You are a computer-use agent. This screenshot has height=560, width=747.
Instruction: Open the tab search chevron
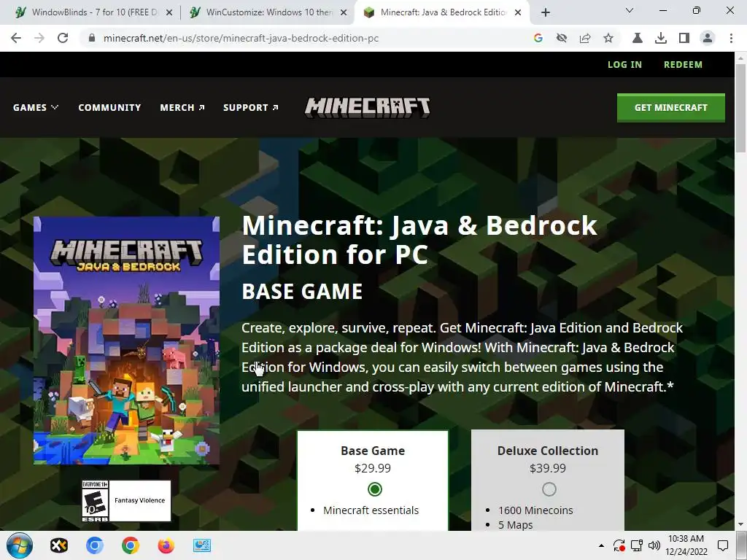(x=630, y=10)
